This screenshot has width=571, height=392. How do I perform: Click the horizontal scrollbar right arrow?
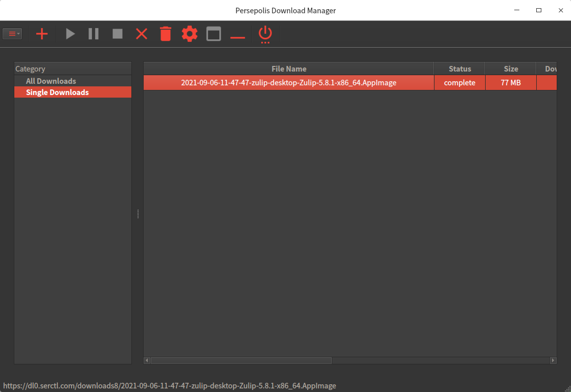pyautogui.click(x=553, y=360)
